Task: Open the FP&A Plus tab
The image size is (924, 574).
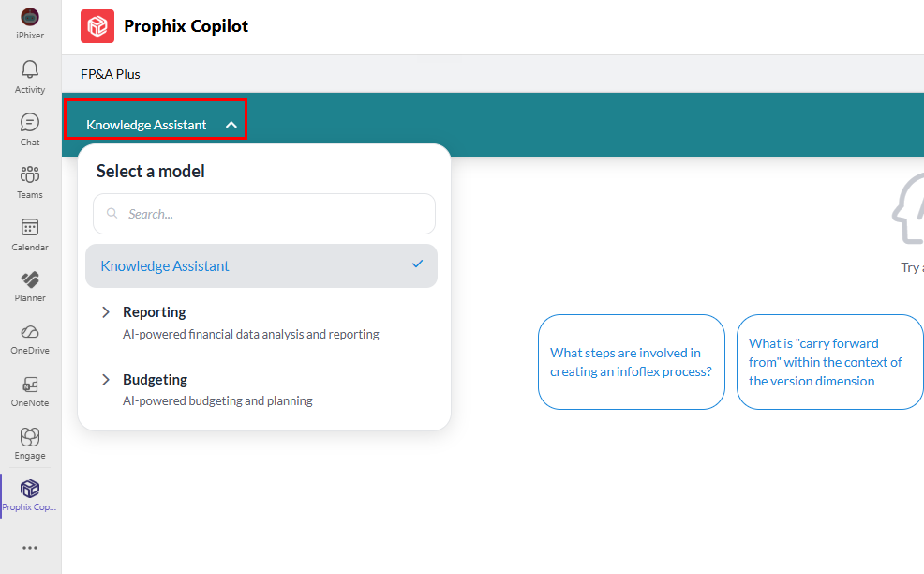Action: [111, 74]
